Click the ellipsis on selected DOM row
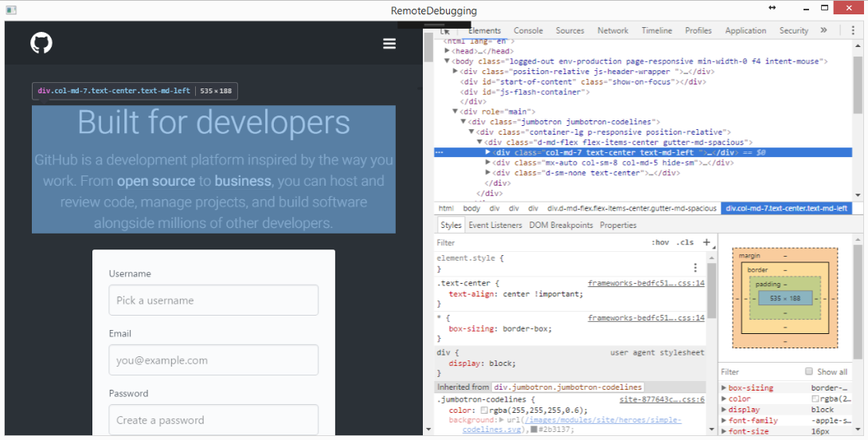This screenshot has width=868, height=440. click(440, 152)
